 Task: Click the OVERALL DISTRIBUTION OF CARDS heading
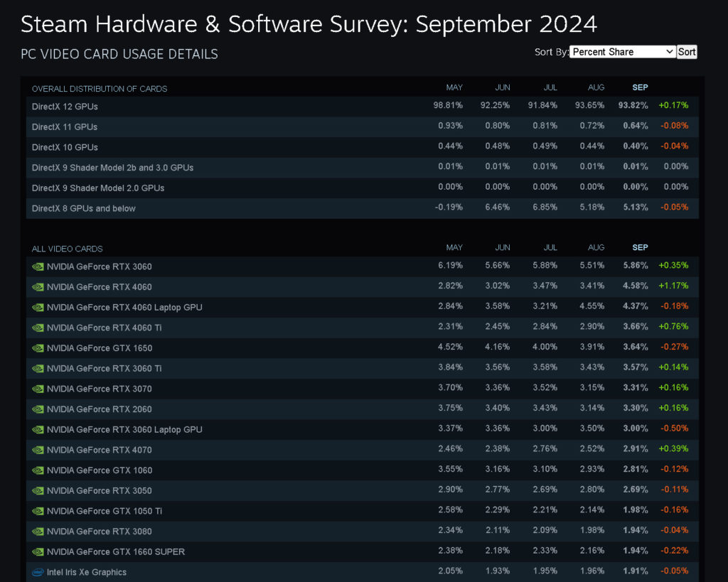pyautogui.click(x=100, y=89)
